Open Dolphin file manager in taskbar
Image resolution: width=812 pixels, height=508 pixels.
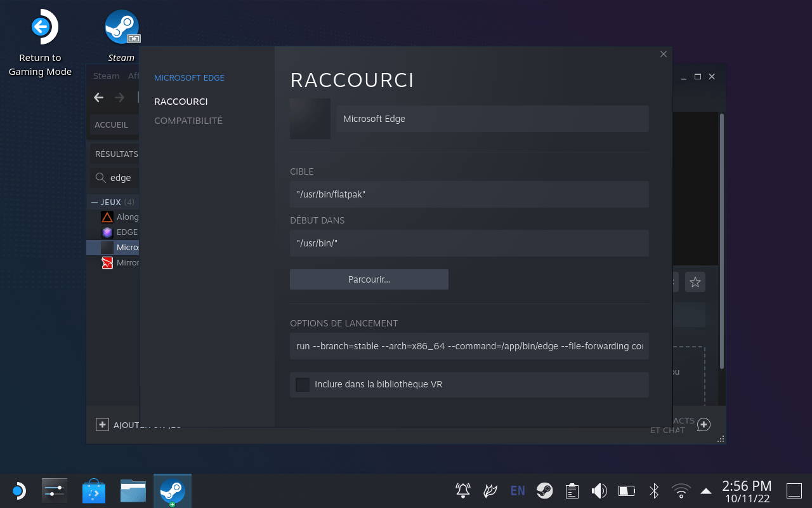(x=133, y=491)
